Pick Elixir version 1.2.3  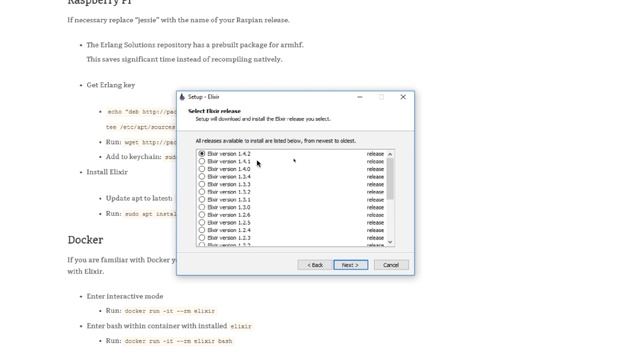tap(202, 238)
